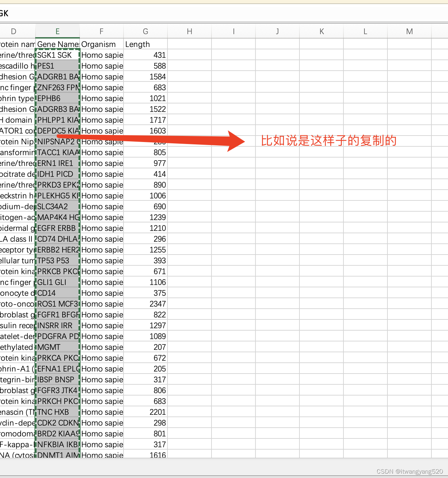Select the TNC HXB cell
The height and width of the screenshot is (478, 448).
[x=58, y=412]
